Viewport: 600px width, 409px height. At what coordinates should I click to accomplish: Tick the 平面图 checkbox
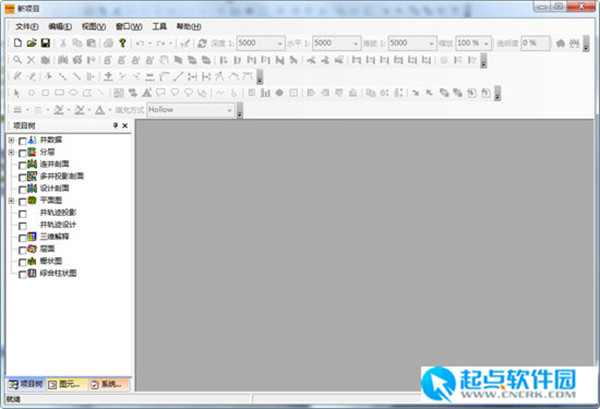pyautogui.click(x=23, y=202)
